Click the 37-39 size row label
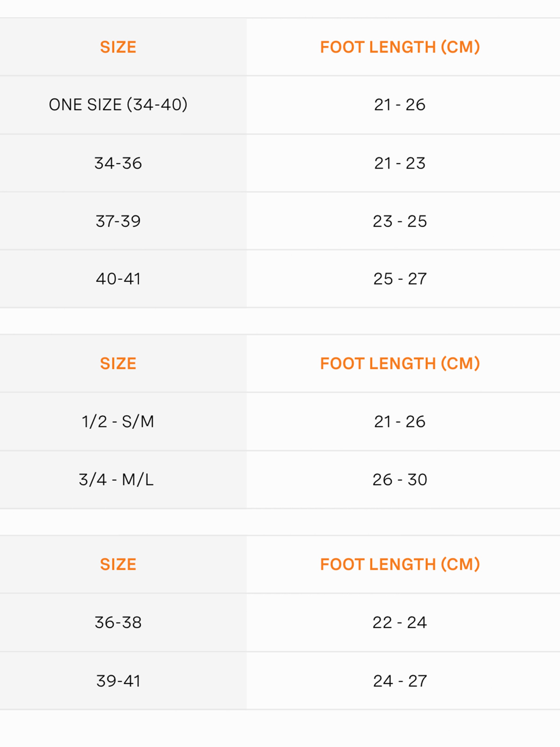 point(118,221)
